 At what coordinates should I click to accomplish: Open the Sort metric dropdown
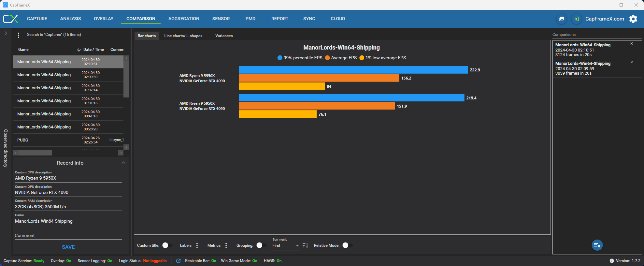[x=285, y=246]
